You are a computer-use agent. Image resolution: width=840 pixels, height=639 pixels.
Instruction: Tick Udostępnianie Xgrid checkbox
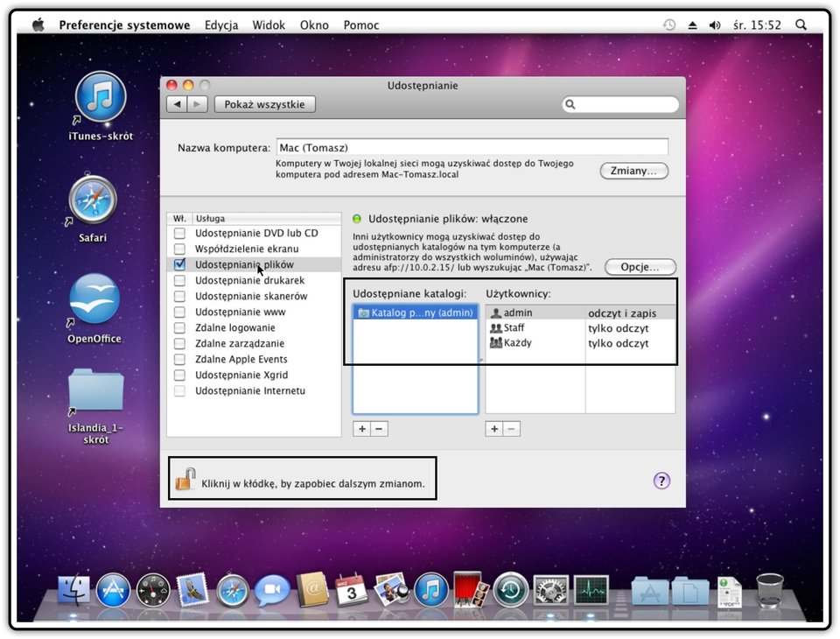tap(179, 376)
